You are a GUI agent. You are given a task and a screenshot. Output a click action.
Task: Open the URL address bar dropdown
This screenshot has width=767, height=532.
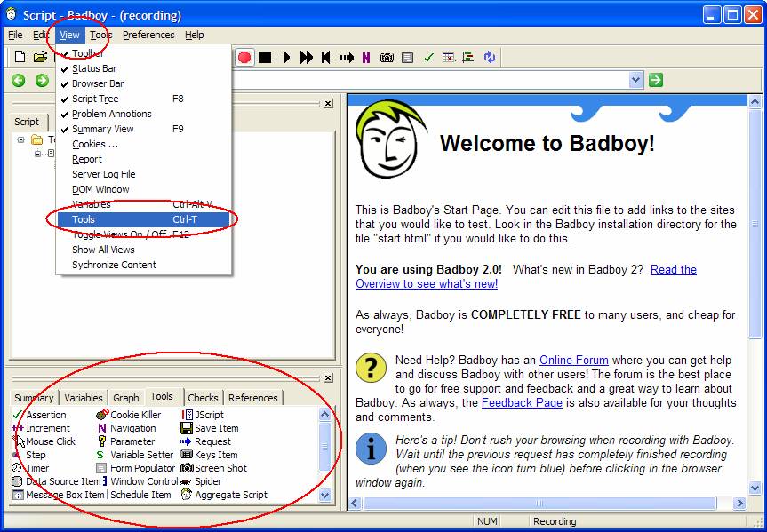coord(635,81)
